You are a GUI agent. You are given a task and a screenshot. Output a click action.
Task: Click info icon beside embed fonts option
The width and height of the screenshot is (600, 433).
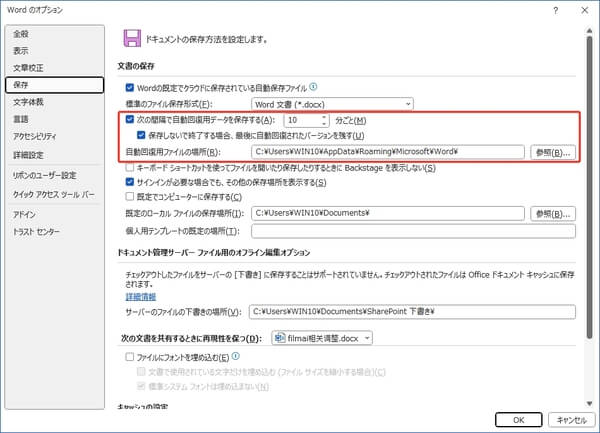click(x=236, y=356)
